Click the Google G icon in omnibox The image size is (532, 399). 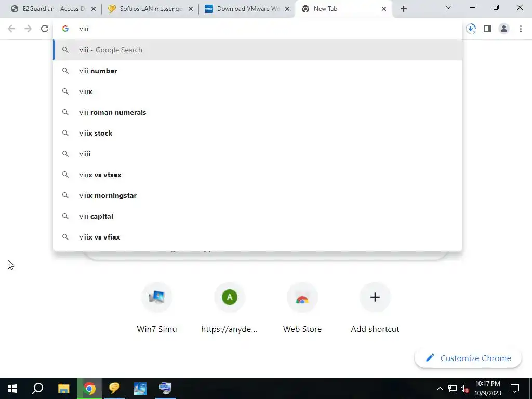tap(65, 29)
